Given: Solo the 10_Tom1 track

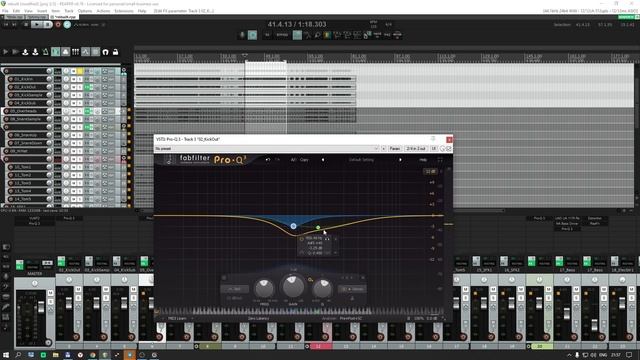Looking at the screenshot, I should (80, 167).
